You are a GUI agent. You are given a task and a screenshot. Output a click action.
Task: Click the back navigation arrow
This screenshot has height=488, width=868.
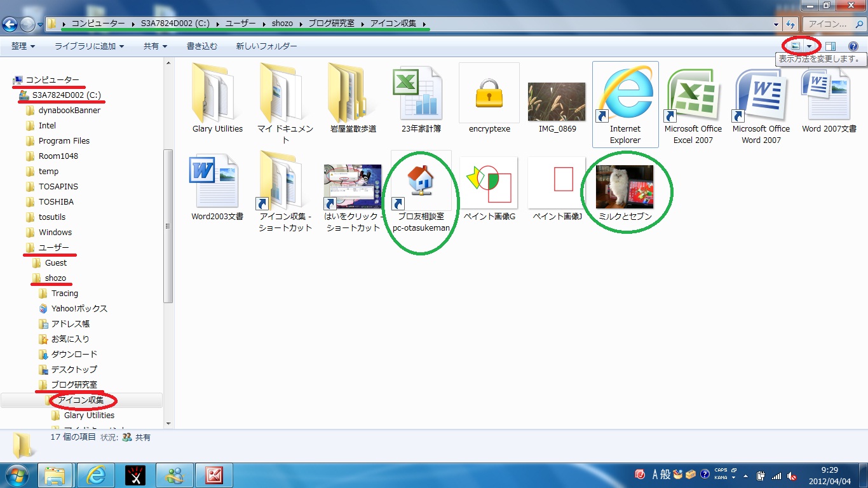point(10,24)
